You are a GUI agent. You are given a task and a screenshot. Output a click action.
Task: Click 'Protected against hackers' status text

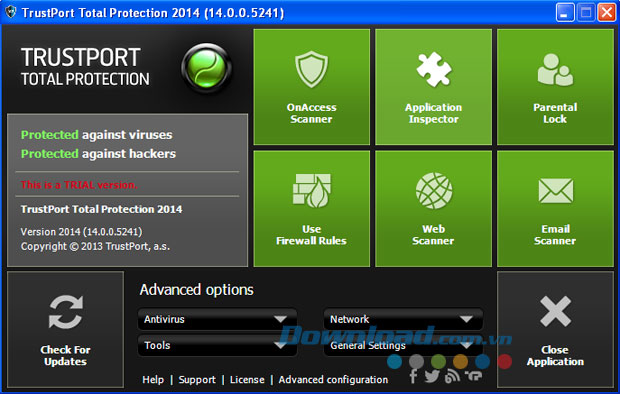pyautogui.click(x=98, y=154)
